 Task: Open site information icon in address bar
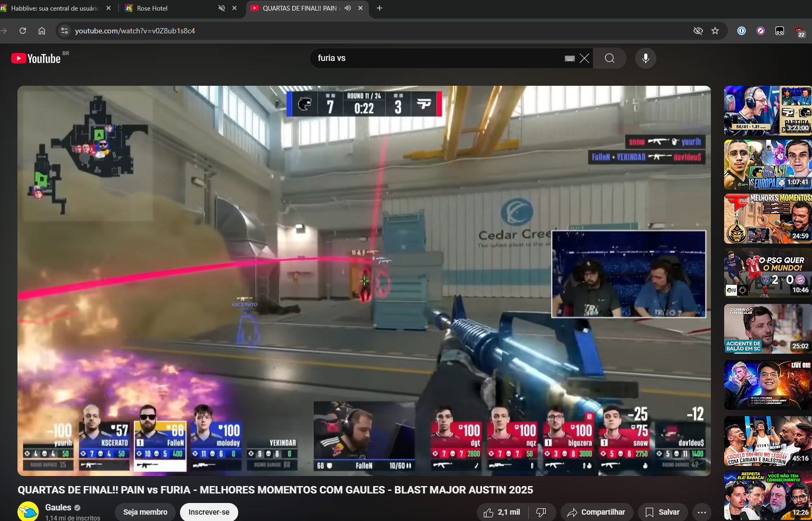pyautogui.click(x=65, y=31)
